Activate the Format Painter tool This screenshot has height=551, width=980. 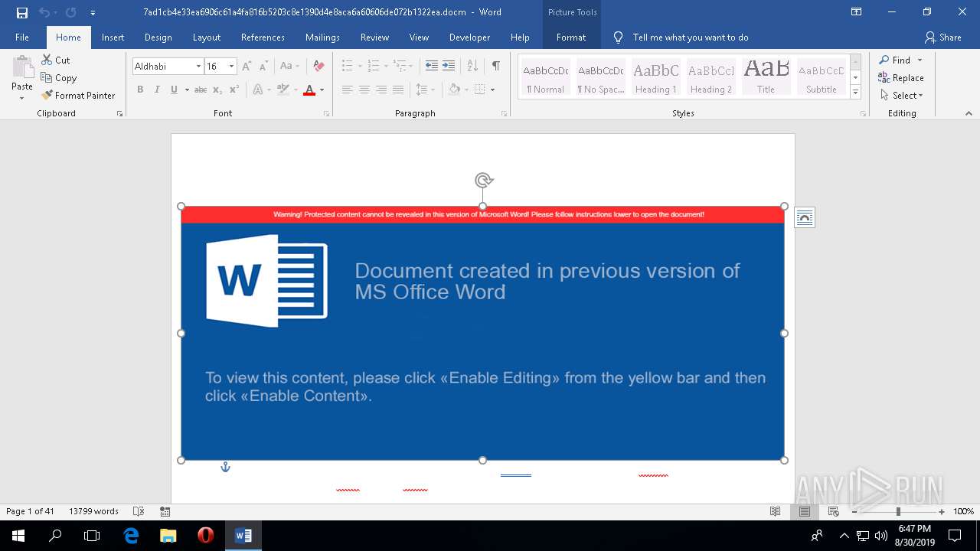(78, 95)
